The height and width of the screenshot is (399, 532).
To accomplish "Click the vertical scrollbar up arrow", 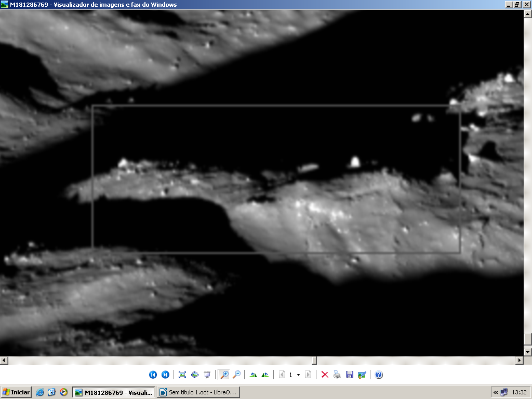I will 528,14.
